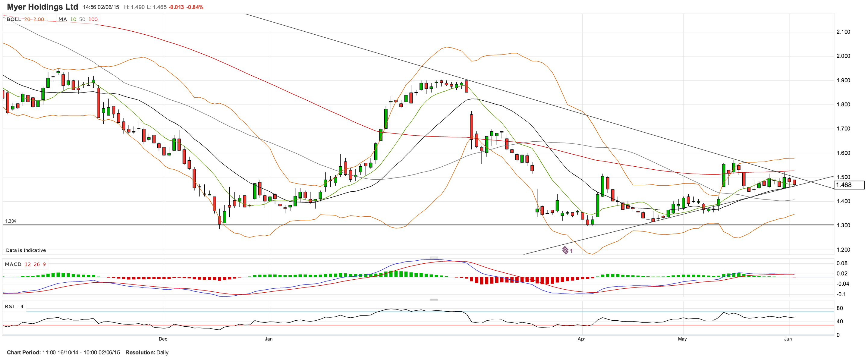Click the BOLL deviation value 2.00
The width and height of the screenshot is (868, 358).
[x=38, y=19]
